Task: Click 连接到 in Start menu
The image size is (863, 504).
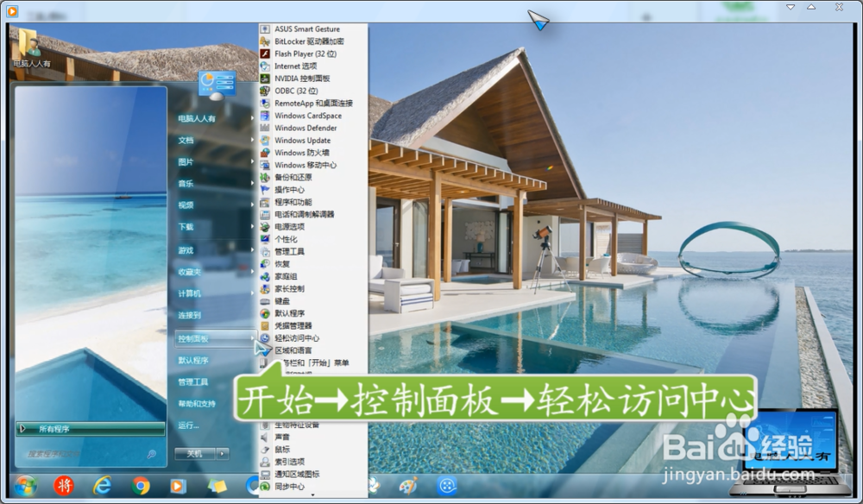Action: pos(189,315)
